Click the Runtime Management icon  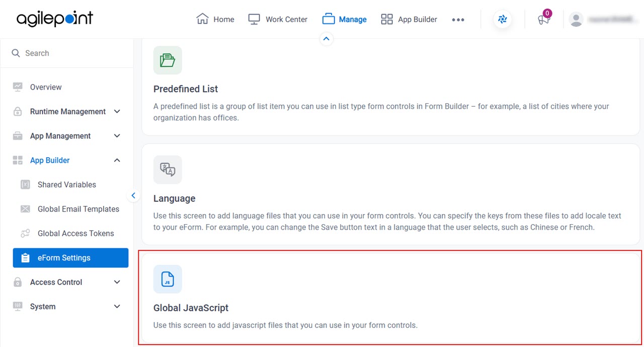[x=18, y=111]
